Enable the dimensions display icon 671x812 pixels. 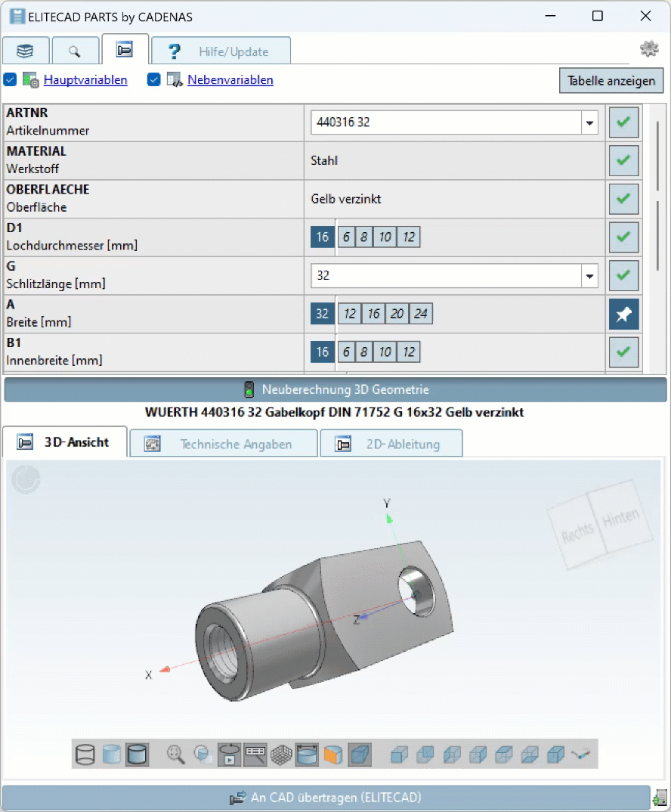255,754
